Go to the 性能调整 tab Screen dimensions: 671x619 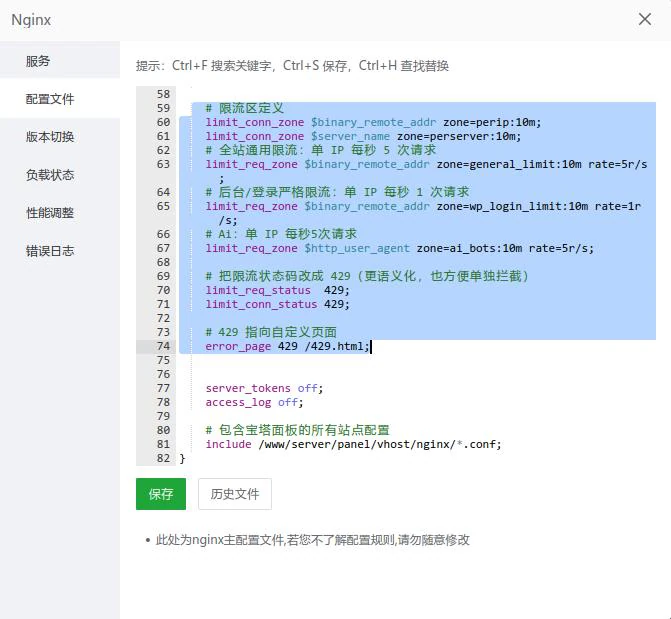(x=60, y=212)
